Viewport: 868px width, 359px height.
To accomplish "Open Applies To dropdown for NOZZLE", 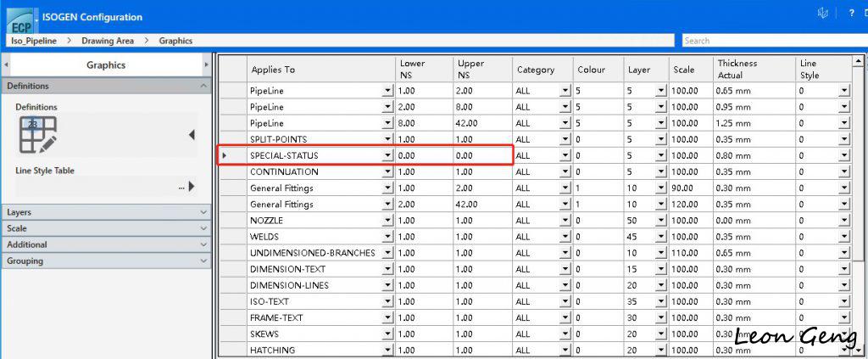I will [x=387, y=221].
